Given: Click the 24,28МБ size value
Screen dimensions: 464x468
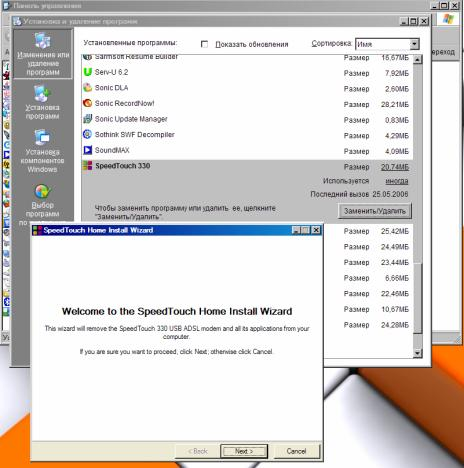Looking at the screenshot, I should [395, 325].
